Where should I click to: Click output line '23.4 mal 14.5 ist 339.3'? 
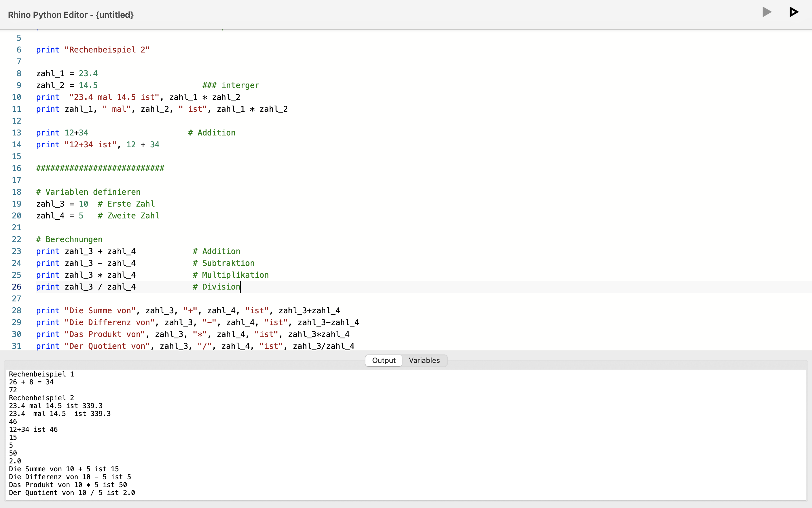56,406
